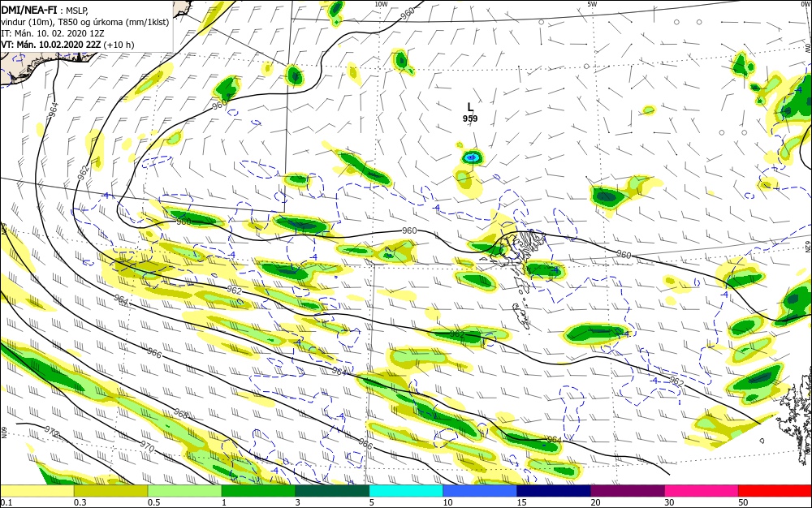Click the cyan precipitation cell below the low

pos(471,157)
